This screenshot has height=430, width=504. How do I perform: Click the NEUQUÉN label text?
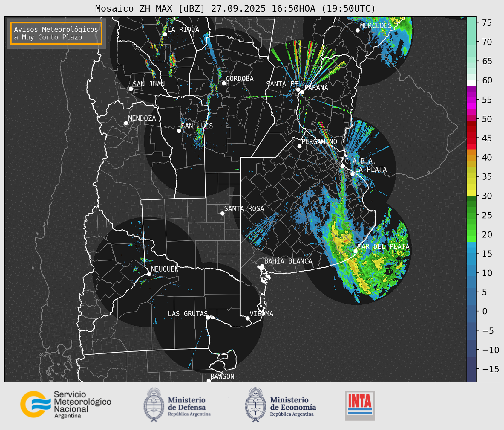(x=165, y=269)
